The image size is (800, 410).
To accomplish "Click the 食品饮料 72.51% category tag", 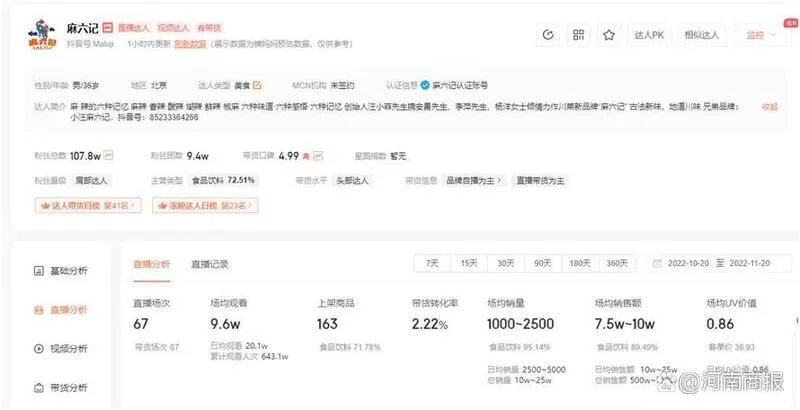I will click(223, 181).
